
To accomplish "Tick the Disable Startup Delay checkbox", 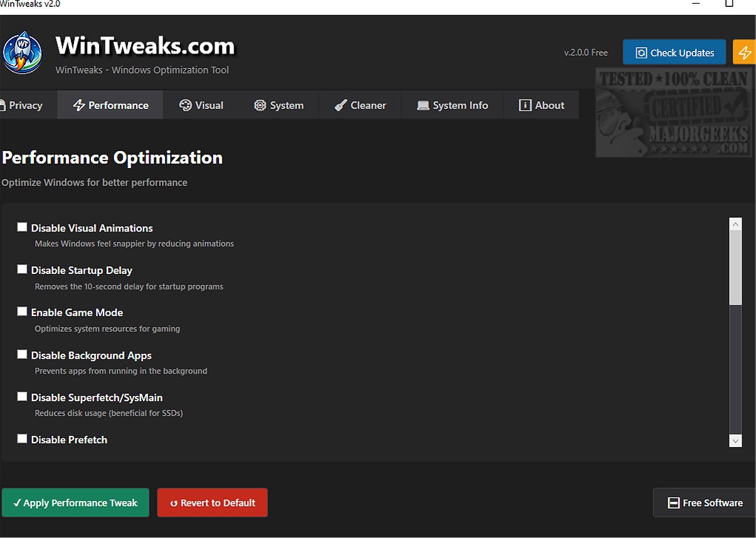I will tap(23, 269).
